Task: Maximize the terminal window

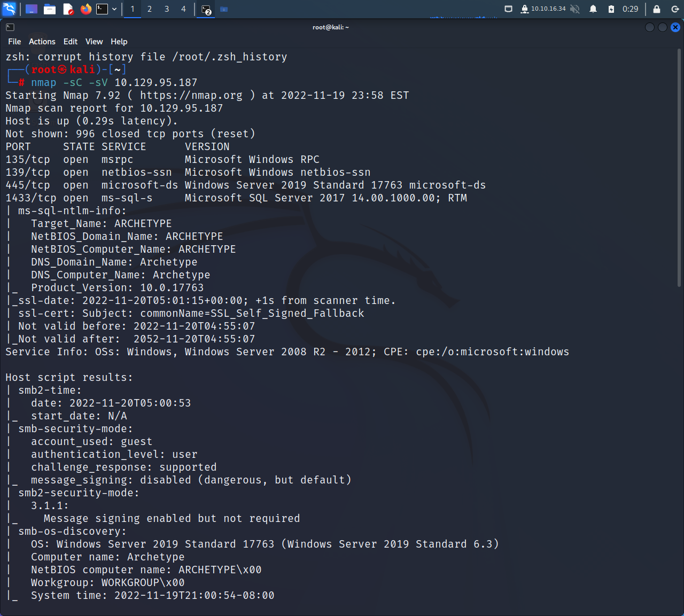Action: [663, 27]
